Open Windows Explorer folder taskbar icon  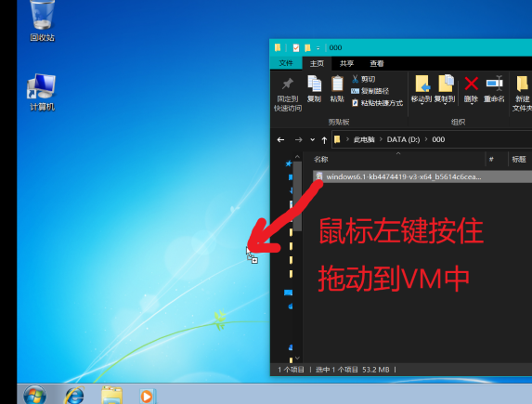click(x=111, y=396)
